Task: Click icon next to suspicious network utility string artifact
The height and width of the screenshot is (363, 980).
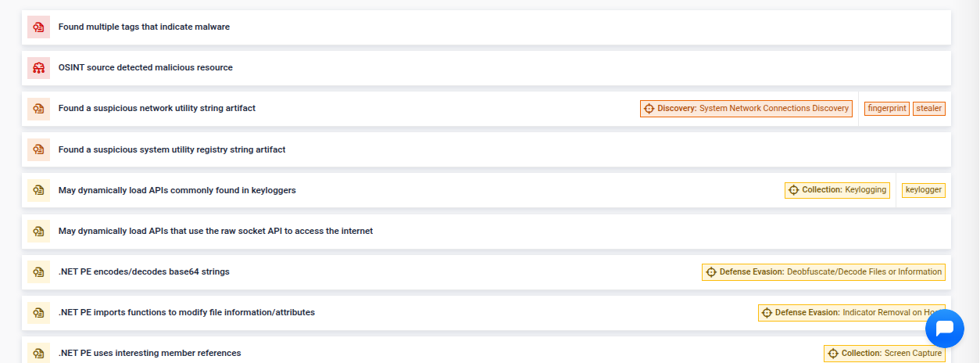Action: 38,109
